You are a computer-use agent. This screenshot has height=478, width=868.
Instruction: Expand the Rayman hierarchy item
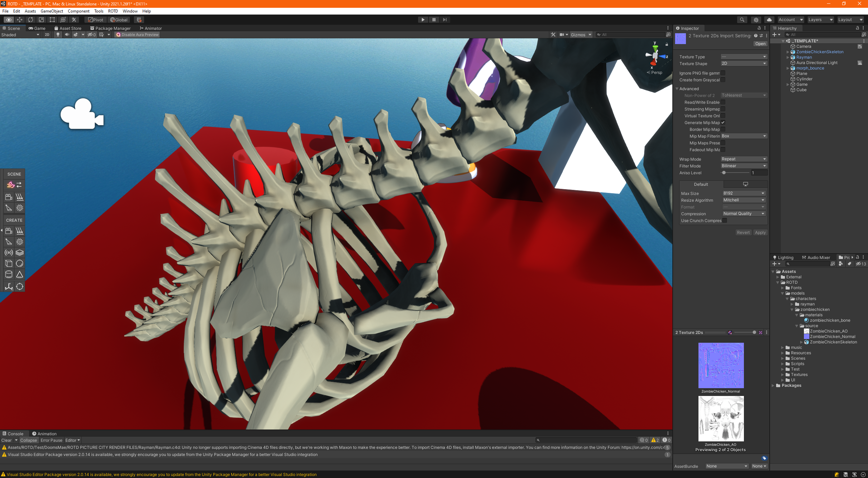(x=788, y=57)
